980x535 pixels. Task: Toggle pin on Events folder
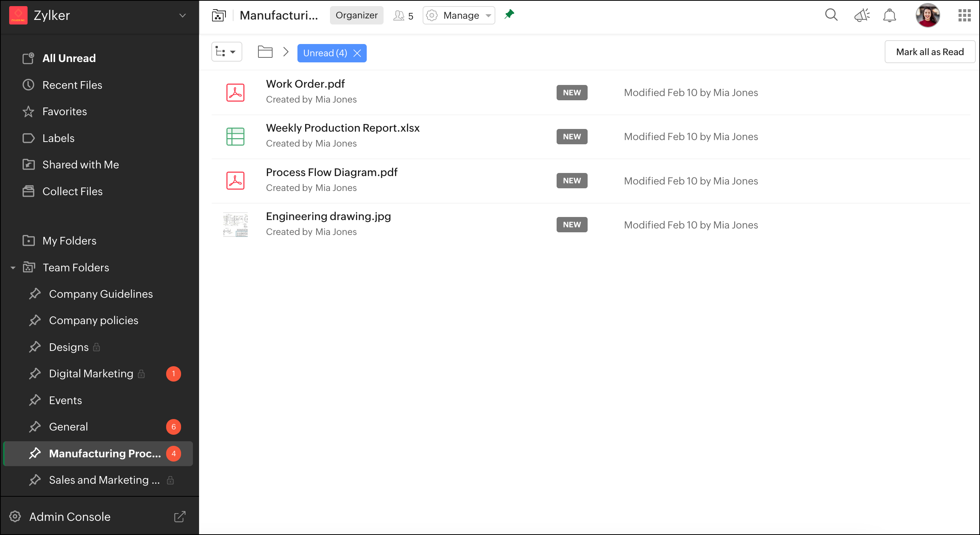[x=35, y=400]
